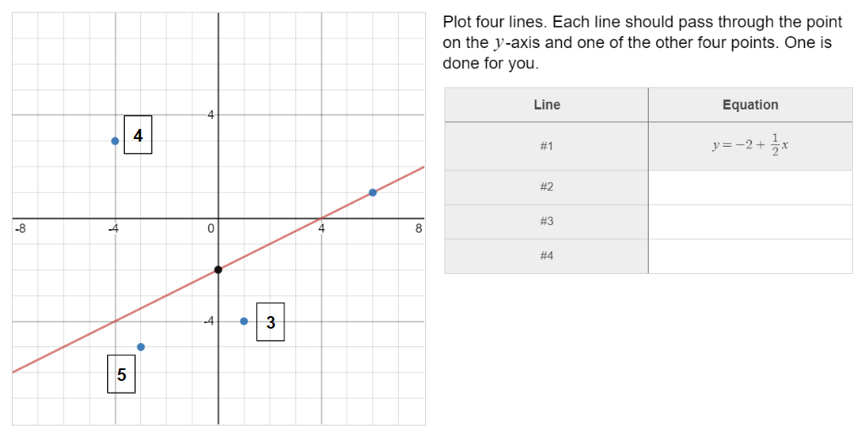868x445 pixels.
Task: Click the Line column header
Action: tap(547, 105)
